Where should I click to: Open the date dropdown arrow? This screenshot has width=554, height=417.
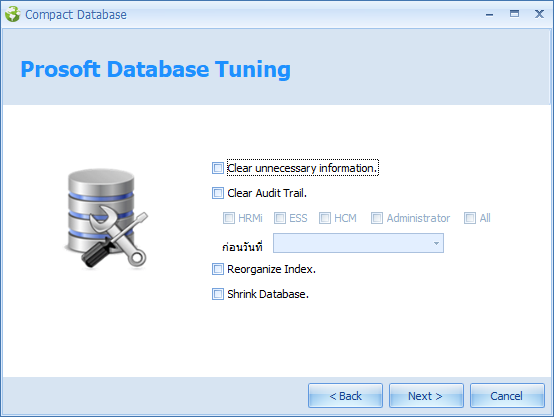436,243
